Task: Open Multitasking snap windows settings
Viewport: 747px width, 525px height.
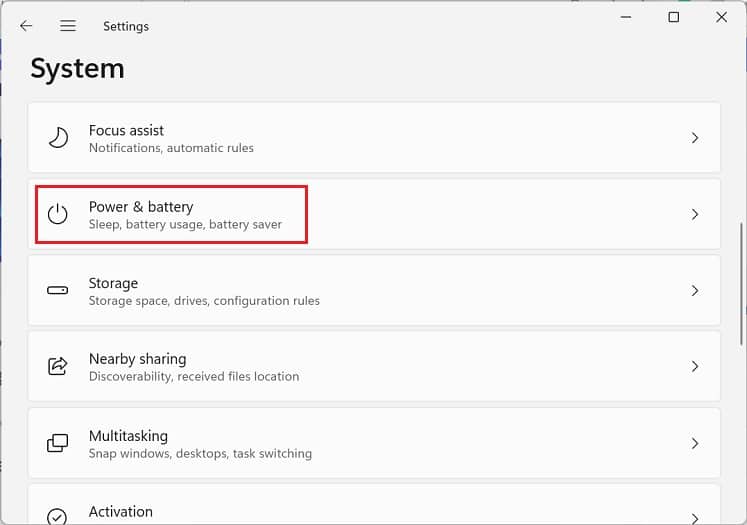Action: point(374,443)
